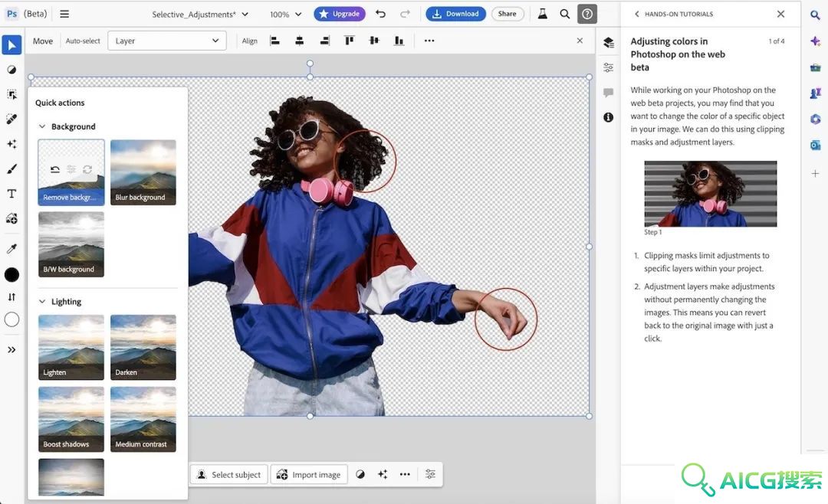Select the Eyedropper tool

tap(11, 249)
